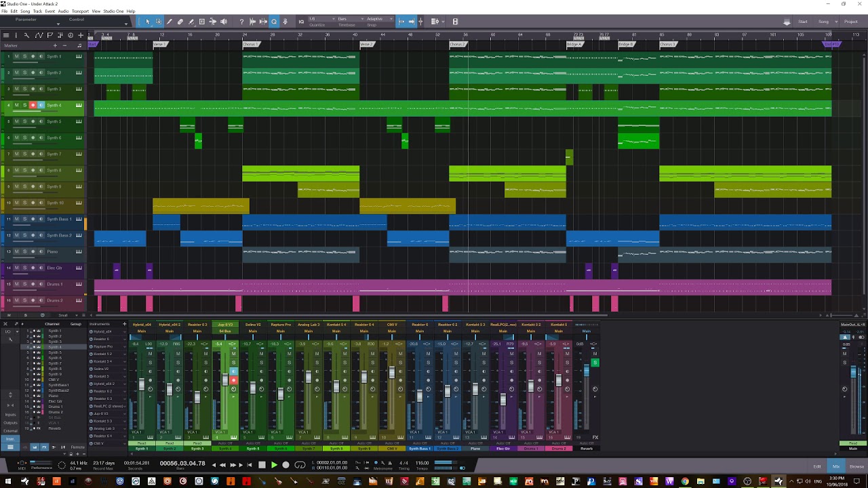Open the Main output selector on Synth 1 channel
Image resolution: width=868 pixels, height=488 pixels.
coord(142,331)
